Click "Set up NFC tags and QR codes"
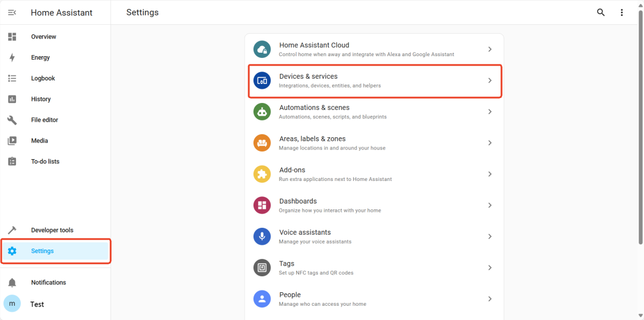Viewport: 644px width, 320px height. click(316, 273)
